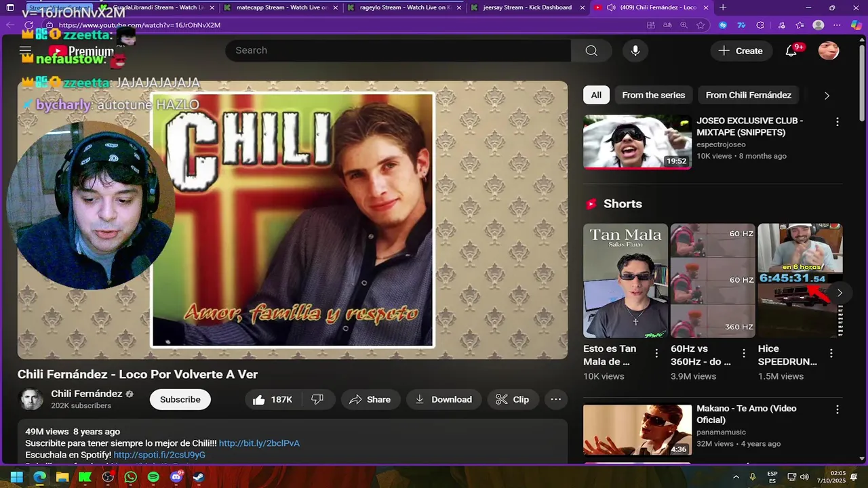This screenshot has height=488, width=868.
Task: Open a new browser tab
Action: 723,7
